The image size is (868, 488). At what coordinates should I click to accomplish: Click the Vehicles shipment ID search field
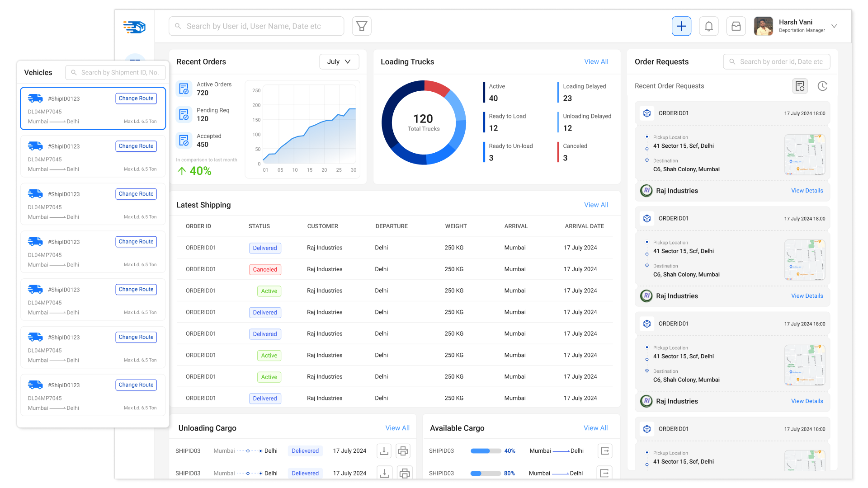(x=120, y=73)
